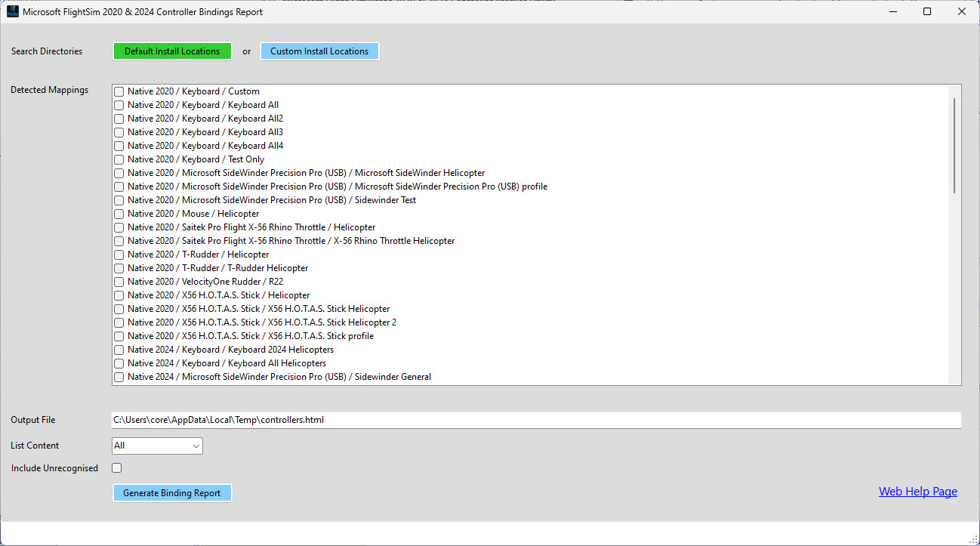980x546 pixels.
Task: Open the Web Help Page link
Action: pyautogui.click(x=918, y=492)
